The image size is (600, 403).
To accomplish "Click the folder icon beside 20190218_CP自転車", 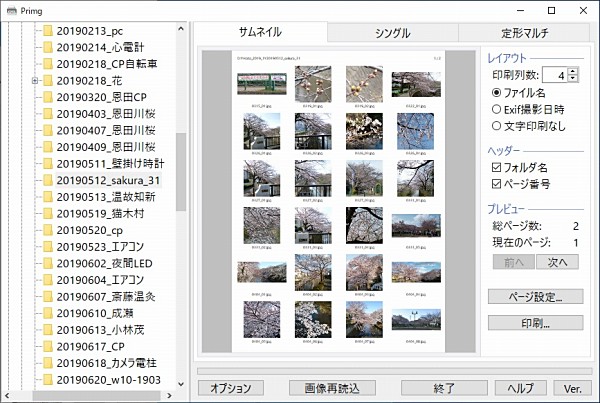I will (48, 64).
